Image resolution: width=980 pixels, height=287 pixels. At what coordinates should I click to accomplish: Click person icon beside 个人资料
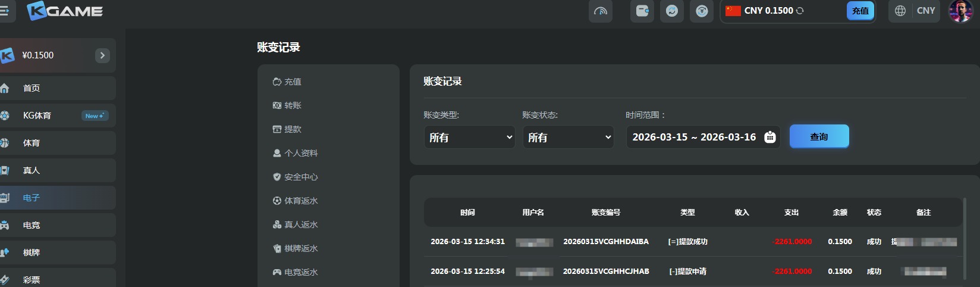(x=277, y=153)
